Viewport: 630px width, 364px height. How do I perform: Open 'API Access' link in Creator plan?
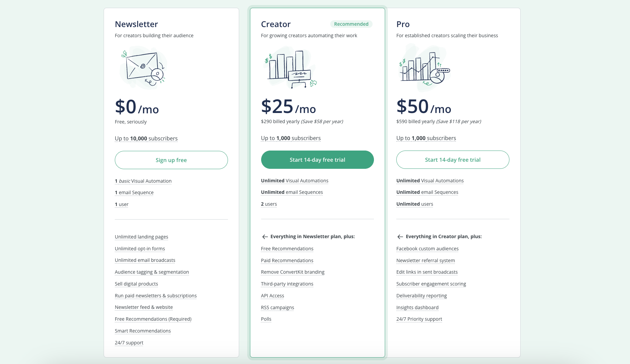[x=272, y=296]
